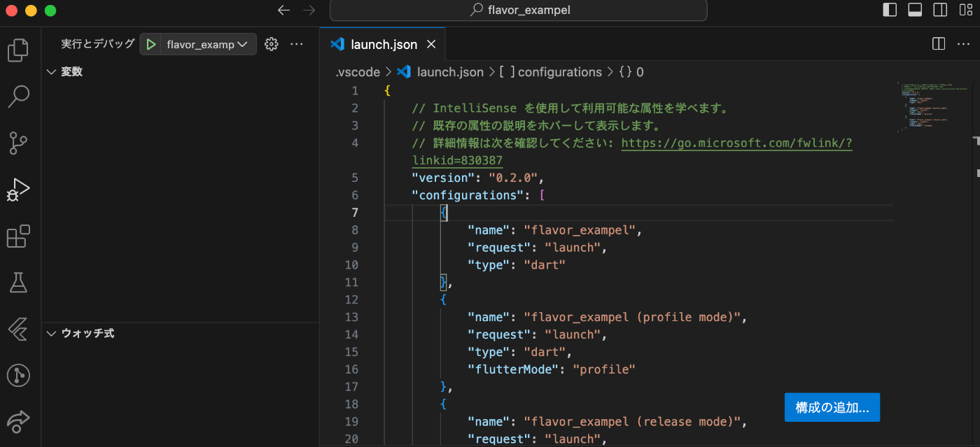Click the 構成の追加... button

point(832,407)
